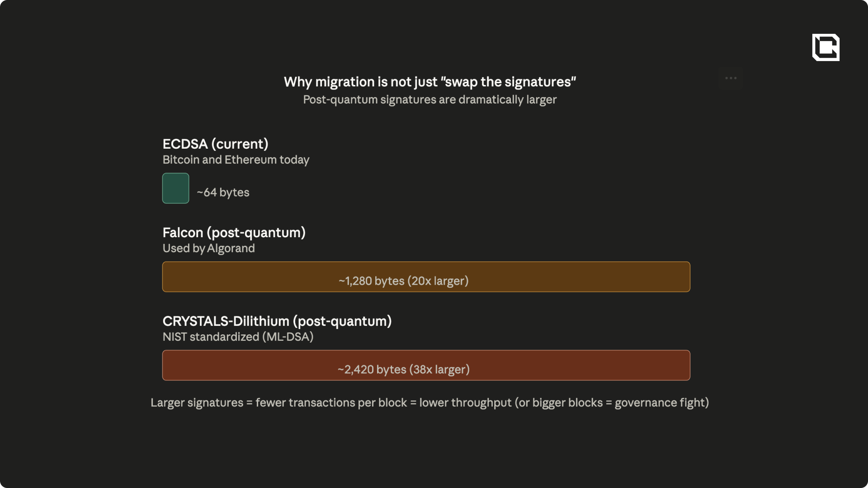Click 'fewer transactions per block' footer text
Image resolution: width=868 pixels, height=488 pixels.
(x=331, y=403)
